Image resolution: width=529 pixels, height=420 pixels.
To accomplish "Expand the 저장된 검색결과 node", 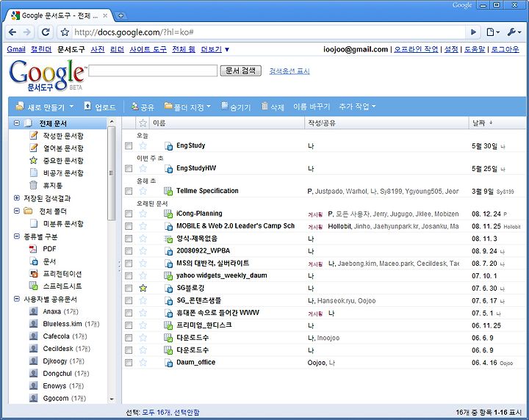I will coord(16,198).
